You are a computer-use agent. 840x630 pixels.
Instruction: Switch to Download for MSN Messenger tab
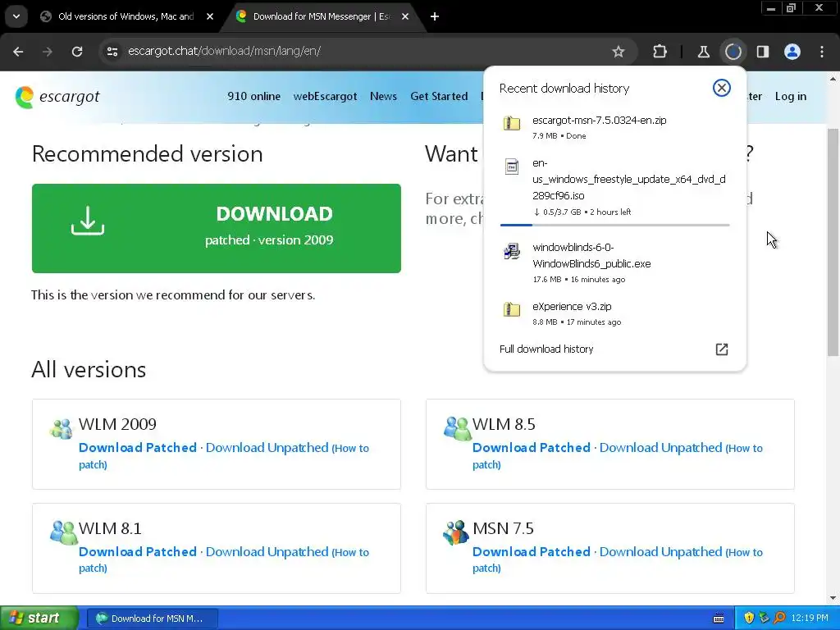322,16
